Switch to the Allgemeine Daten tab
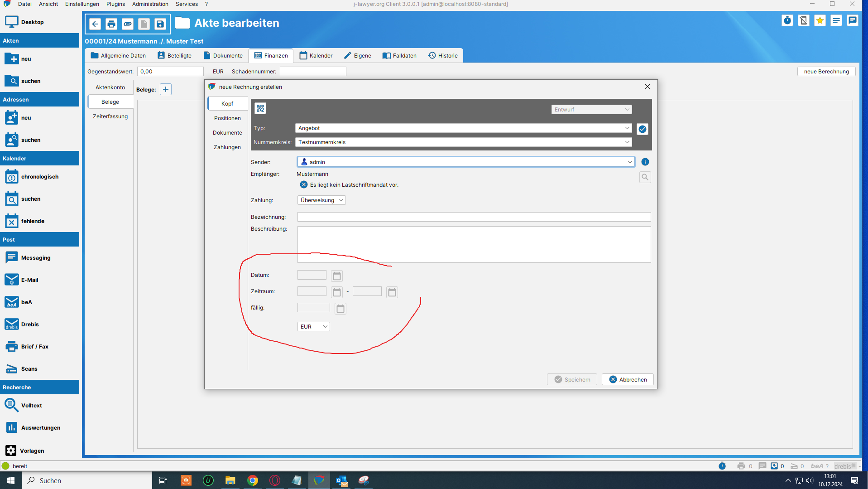The image size is (868, 489). pyautogui.click(x=118, y=55)
